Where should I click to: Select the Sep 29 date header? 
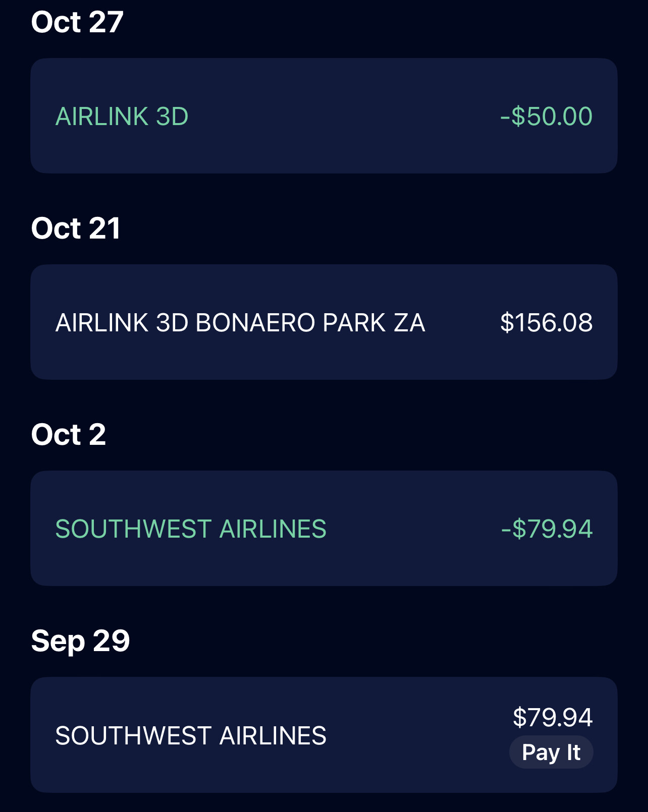point(80,641)
